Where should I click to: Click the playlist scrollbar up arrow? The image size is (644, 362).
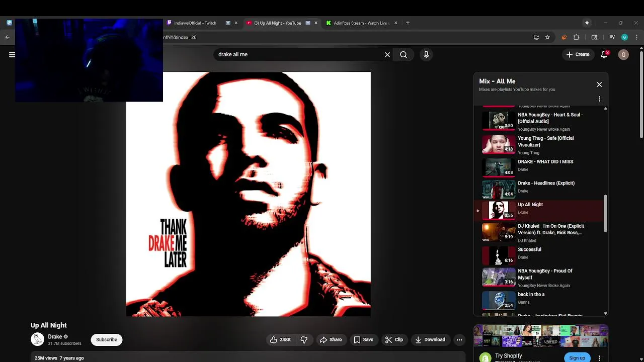pos(606,108)
